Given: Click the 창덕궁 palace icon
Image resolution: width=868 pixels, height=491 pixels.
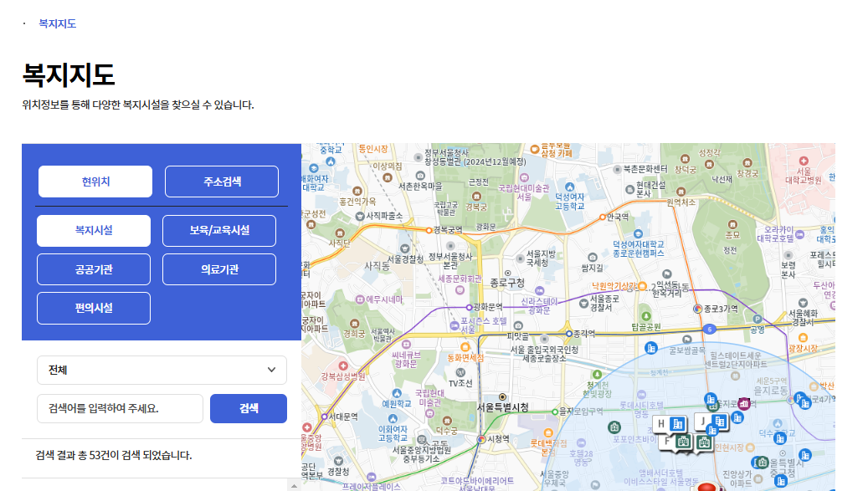Looking at the screenshot, I should click(x=685, y=159).
